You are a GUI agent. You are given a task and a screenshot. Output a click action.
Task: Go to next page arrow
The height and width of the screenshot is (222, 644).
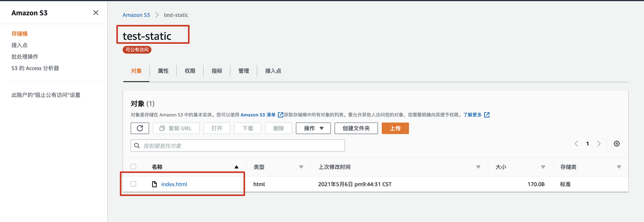pos(599,144)
